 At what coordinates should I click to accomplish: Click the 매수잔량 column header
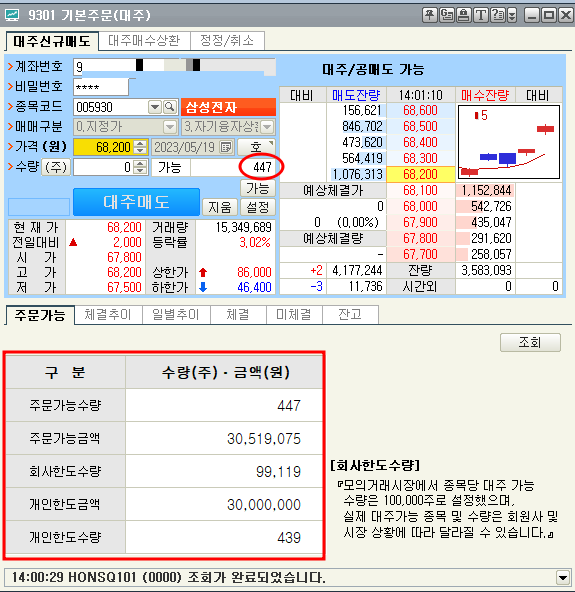(485, 95)
